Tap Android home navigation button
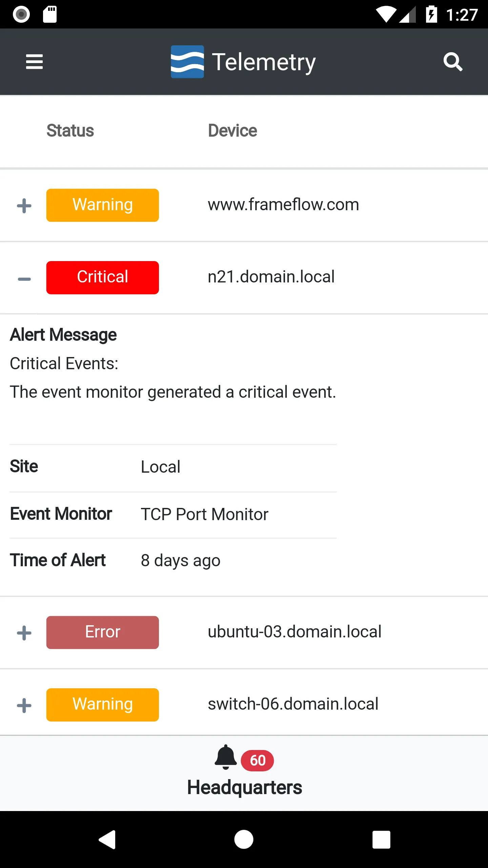Image resolution: width=488 pixels, height=868 pixels. [x=244, y=840]
